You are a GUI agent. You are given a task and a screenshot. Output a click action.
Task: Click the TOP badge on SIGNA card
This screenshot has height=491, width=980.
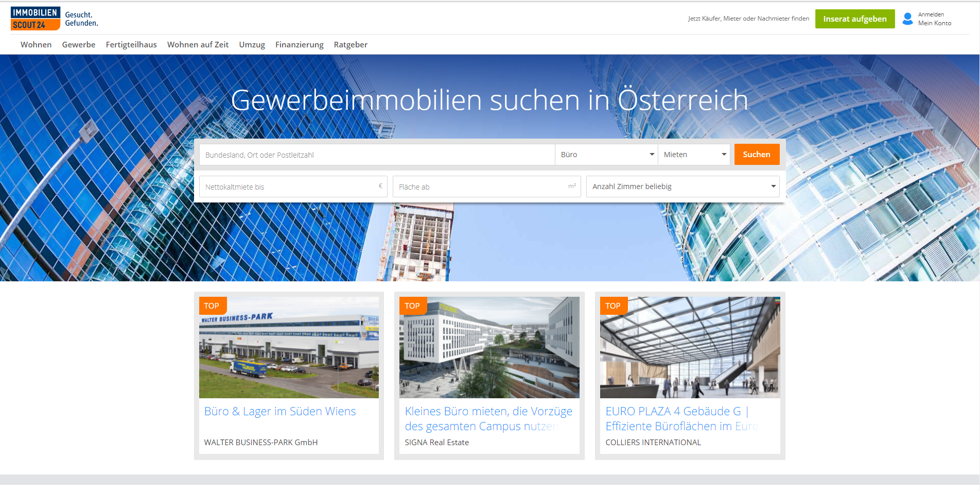(413, 306)
